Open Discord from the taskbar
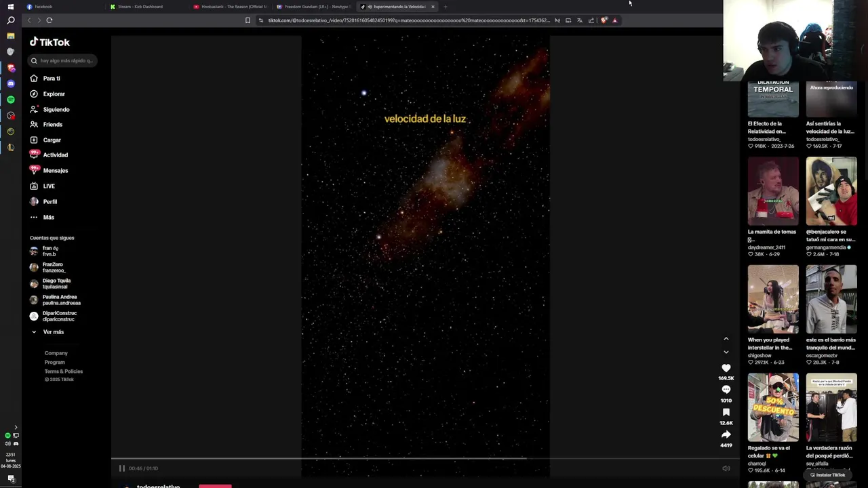The width and height of the screenshot is (868, 488). pos(11,83)
